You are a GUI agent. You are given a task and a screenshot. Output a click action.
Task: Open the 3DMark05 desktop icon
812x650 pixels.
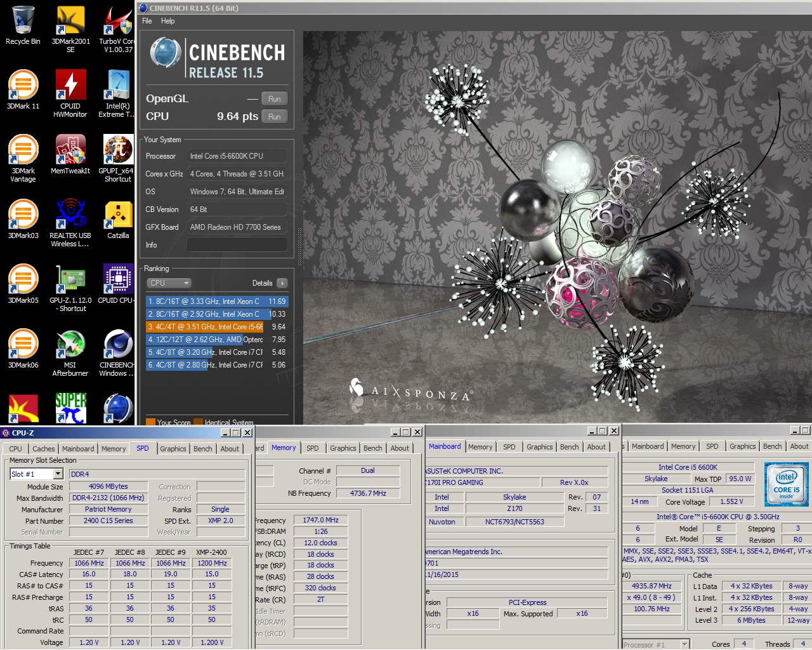[x=23, y=284]
